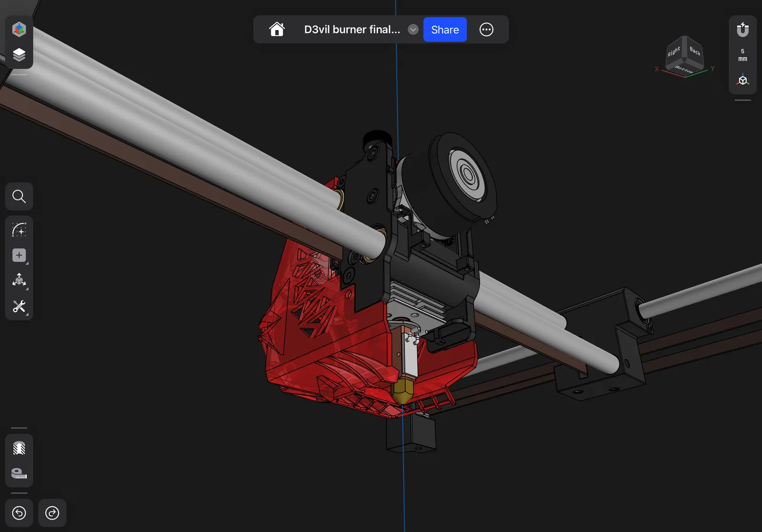Redo the last undone action

52,513
